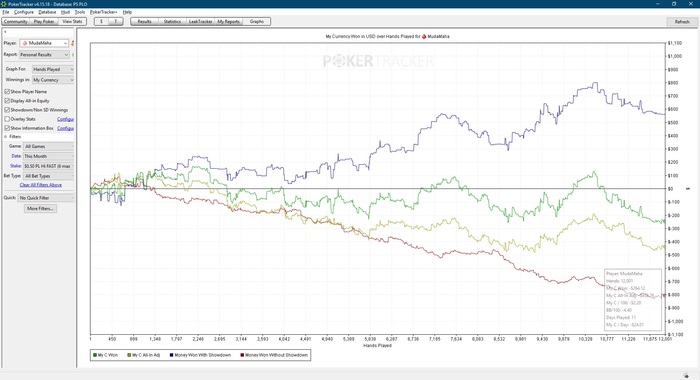
Task: Click the 12,001 x-axis end value
Action: (x=665, y=339)
